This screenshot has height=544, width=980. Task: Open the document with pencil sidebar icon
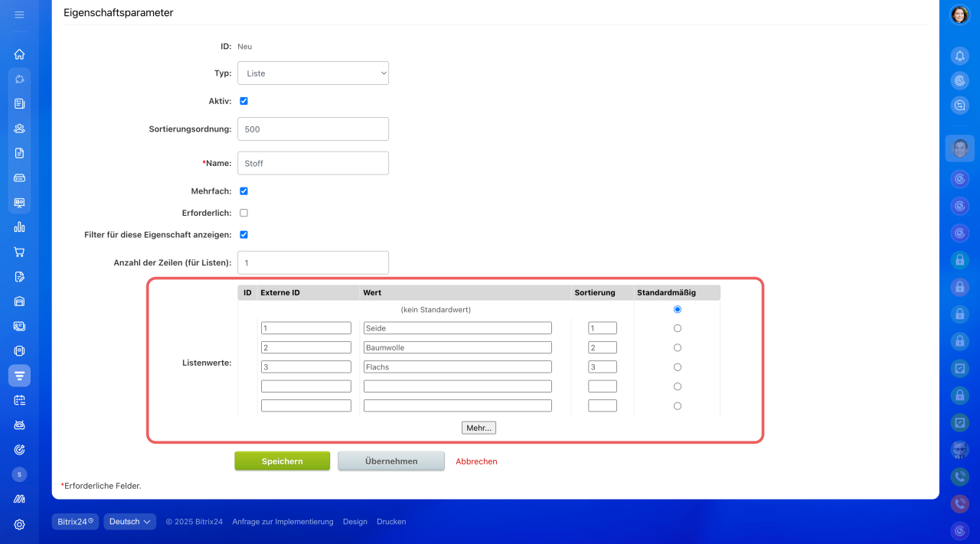click(19, 276)
